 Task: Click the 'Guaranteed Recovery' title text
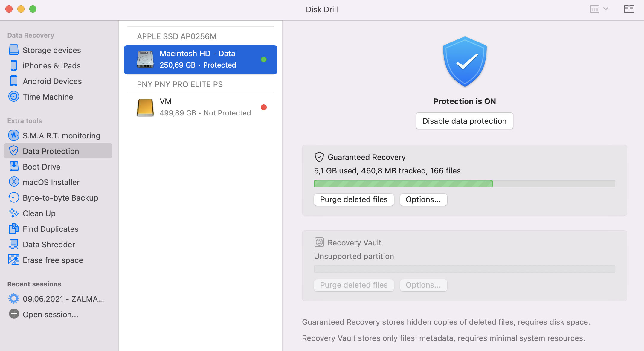pyautogui.click(x=367, y=157)
